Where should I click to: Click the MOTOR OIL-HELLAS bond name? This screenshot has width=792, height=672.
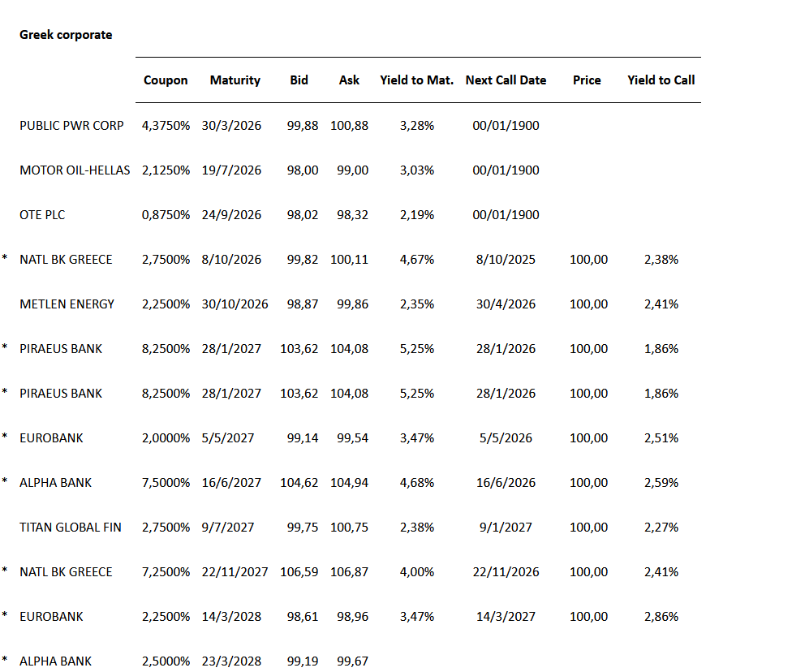tap(75, 170)
